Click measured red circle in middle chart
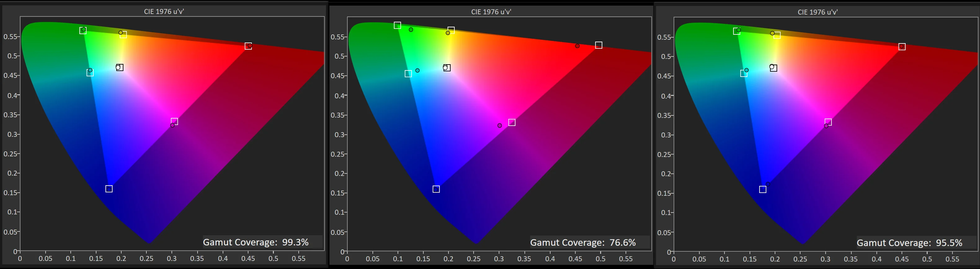Image resolution: width=980 pixels, height=269 pixels. [x=577, y=46]
